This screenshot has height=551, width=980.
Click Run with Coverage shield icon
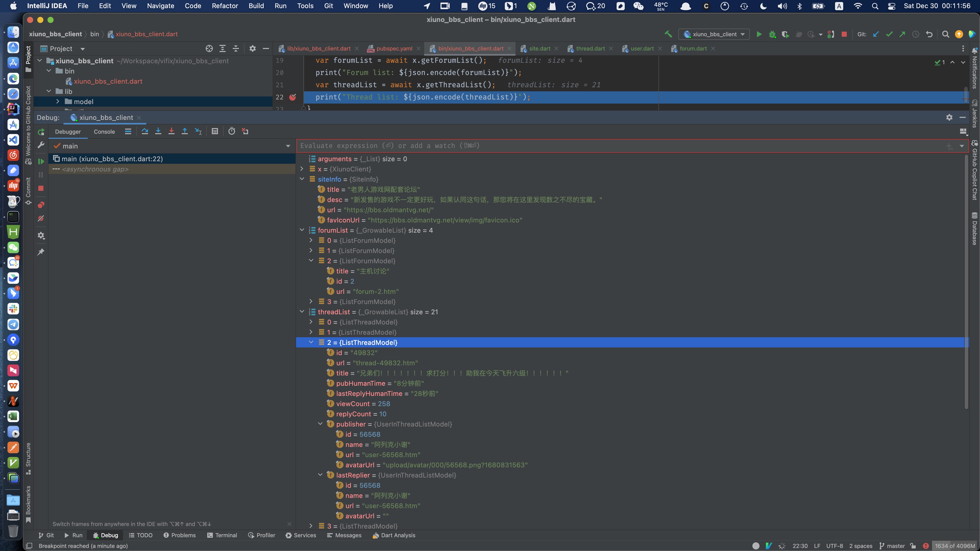785,34
